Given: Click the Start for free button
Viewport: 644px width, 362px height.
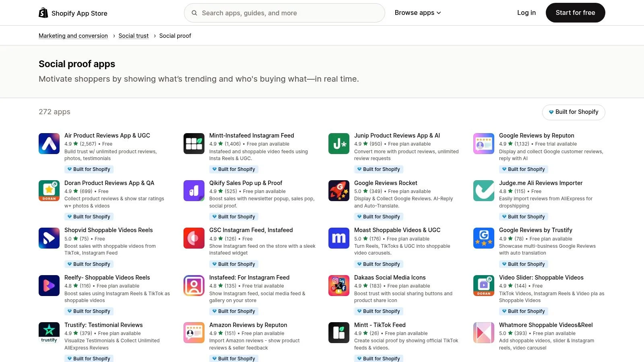Looking at the screenshot, I should pyautogui.click(x=576, y=13).
